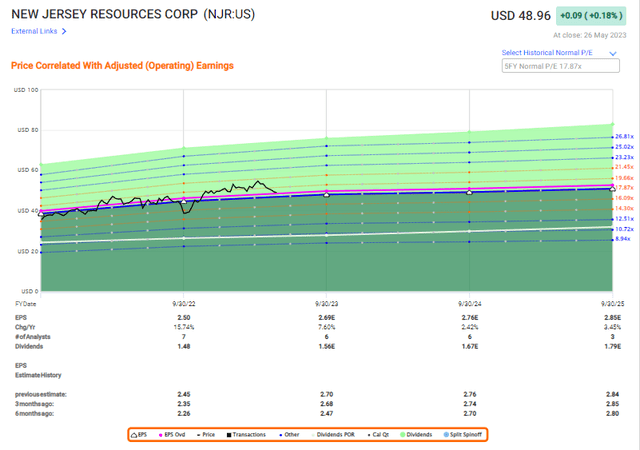
Task: Click the USD 48.96 price value
Action: point(520,16)
